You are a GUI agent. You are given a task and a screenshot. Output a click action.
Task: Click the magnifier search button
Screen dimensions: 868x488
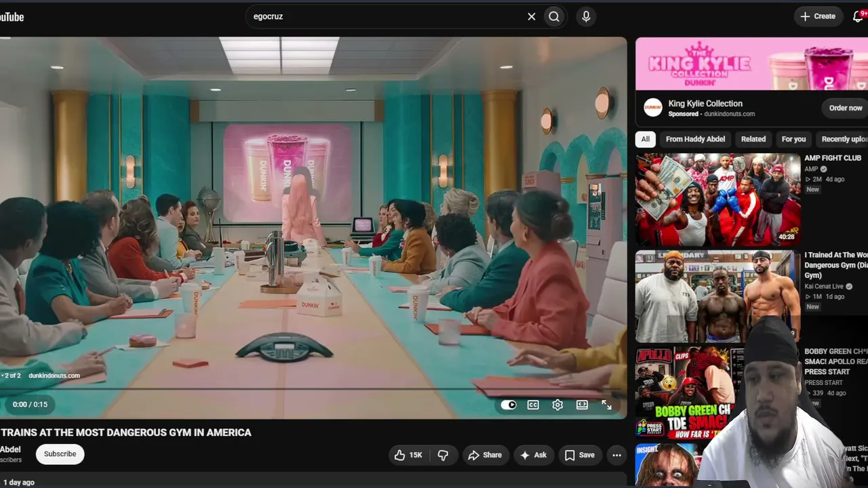pyautogui.click(x=554, y=16)
